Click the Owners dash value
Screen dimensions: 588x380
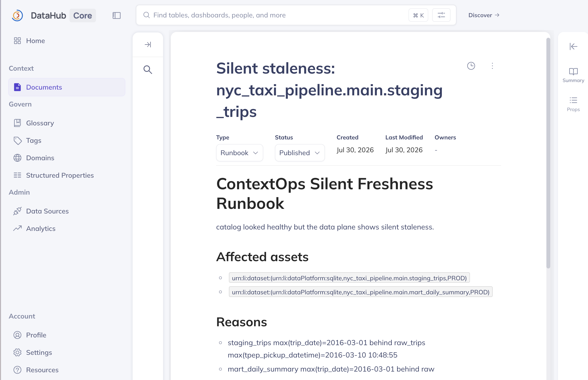pyautogui.click(x=436, y=150)
